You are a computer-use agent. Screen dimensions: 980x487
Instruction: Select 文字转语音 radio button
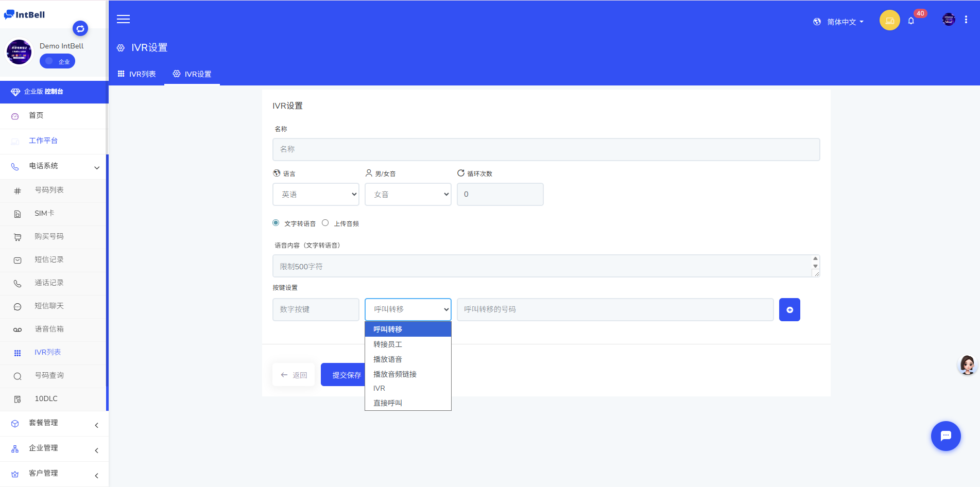276,223
